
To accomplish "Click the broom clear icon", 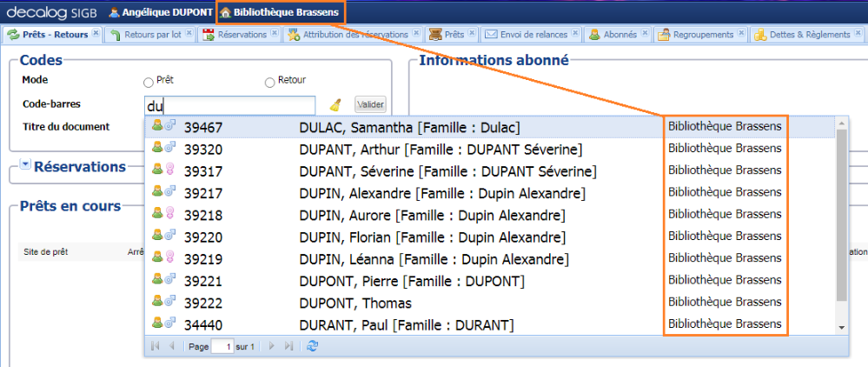I will coord(335,104).
